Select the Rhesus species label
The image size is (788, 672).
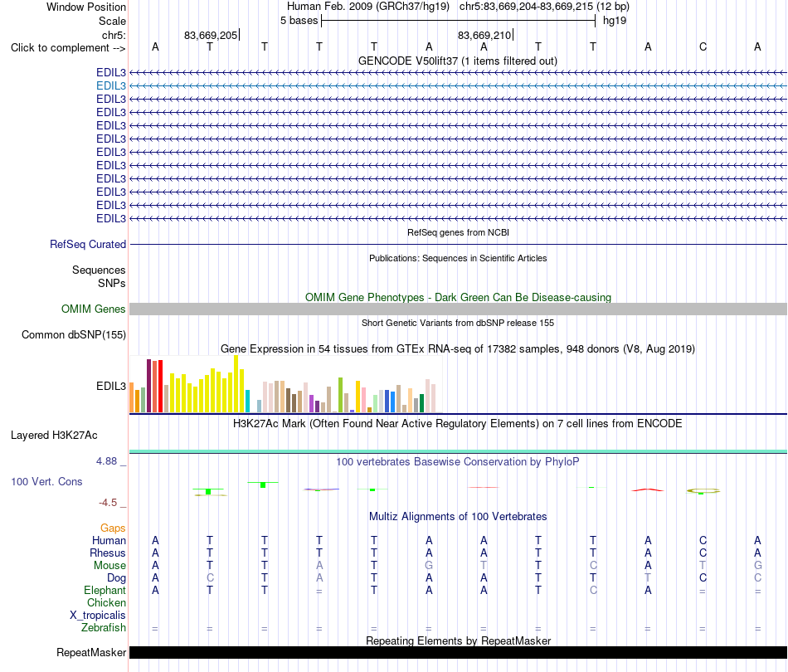pyautogui.click(x=108, y=553)
